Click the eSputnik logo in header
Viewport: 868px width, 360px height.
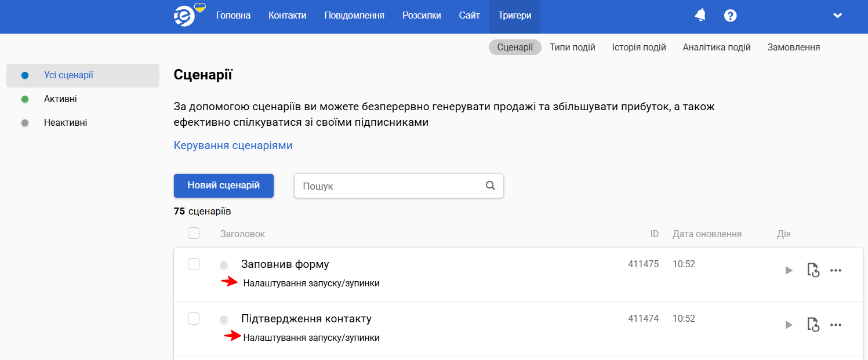coord(189,15)
